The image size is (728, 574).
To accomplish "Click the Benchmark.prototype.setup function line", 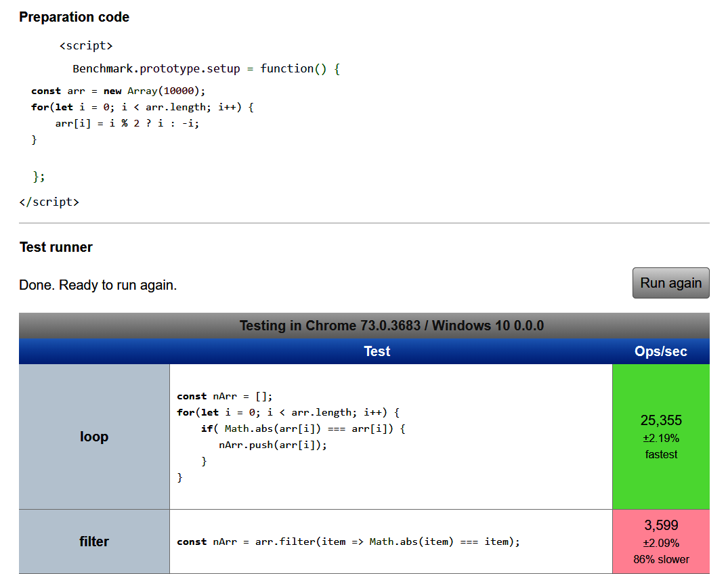I will click(x=205, y=68).
